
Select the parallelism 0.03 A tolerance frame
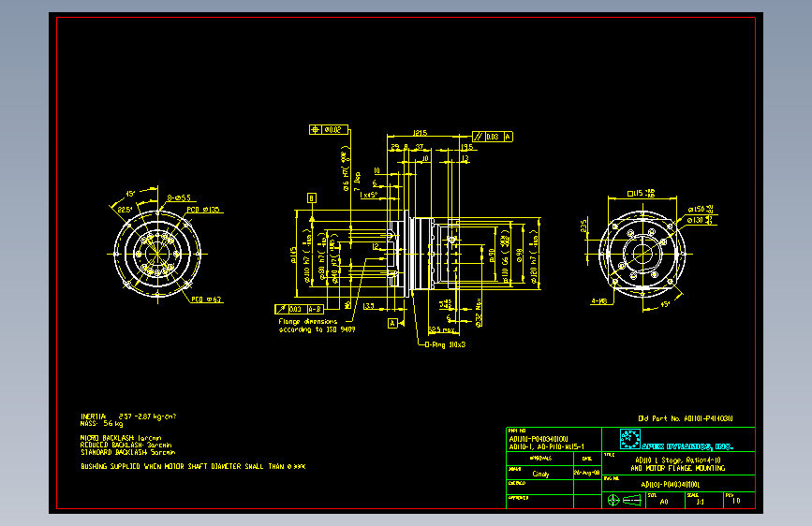pyautogui.click(x=493, y=137)
